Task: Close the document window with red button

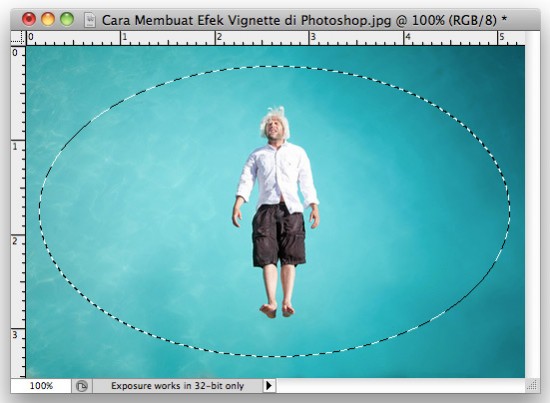Action: [29, 19]
